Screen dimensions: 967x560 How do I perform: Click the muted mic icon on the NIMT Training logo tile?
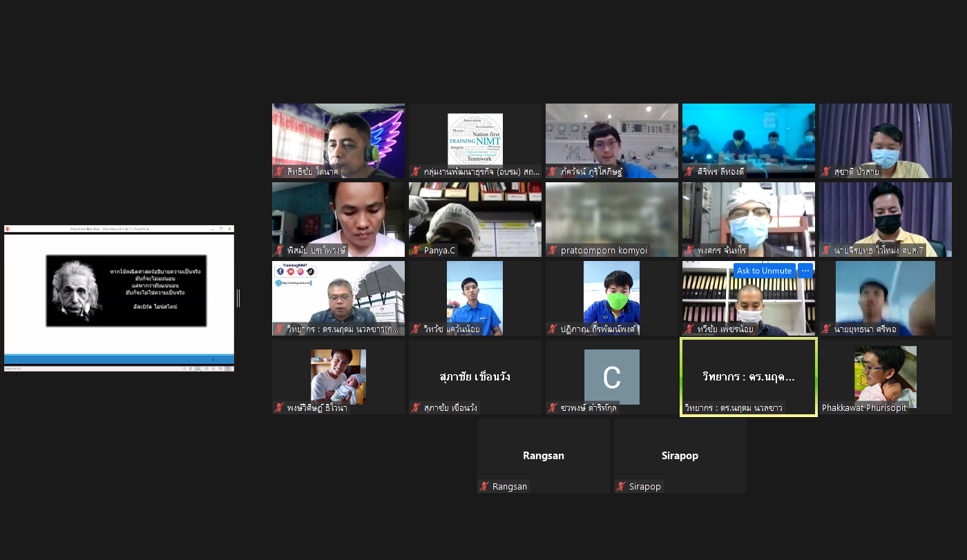click(x=416, y=172)
